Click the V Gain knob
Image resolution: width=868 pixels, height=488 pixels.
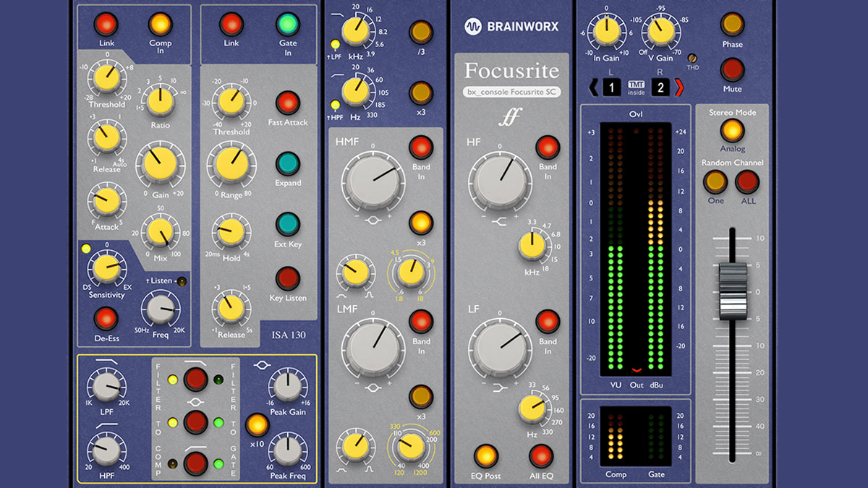[660, 30]
